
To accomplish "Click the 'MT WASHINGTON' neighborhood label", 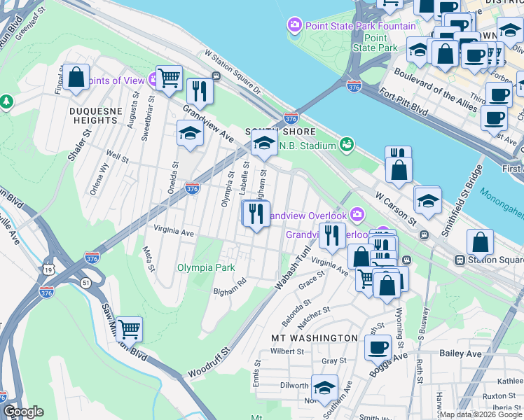I will (315, 338).
